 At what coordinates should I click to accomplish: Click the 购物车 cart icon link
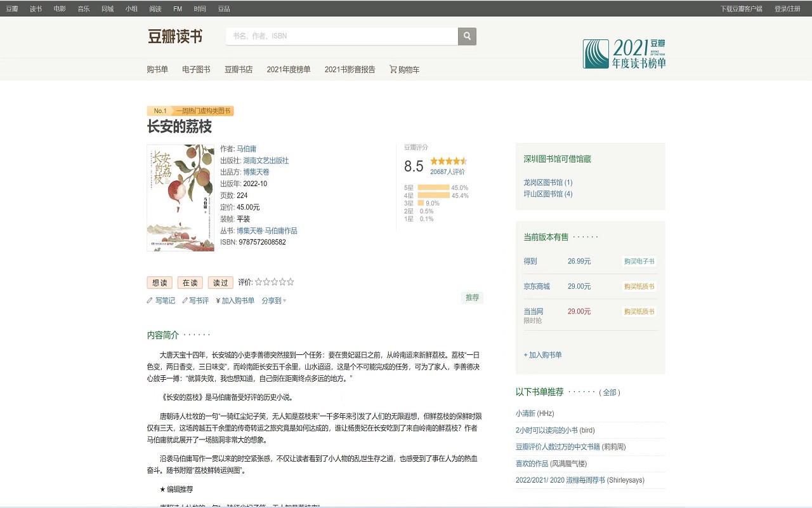pos(404,69)
